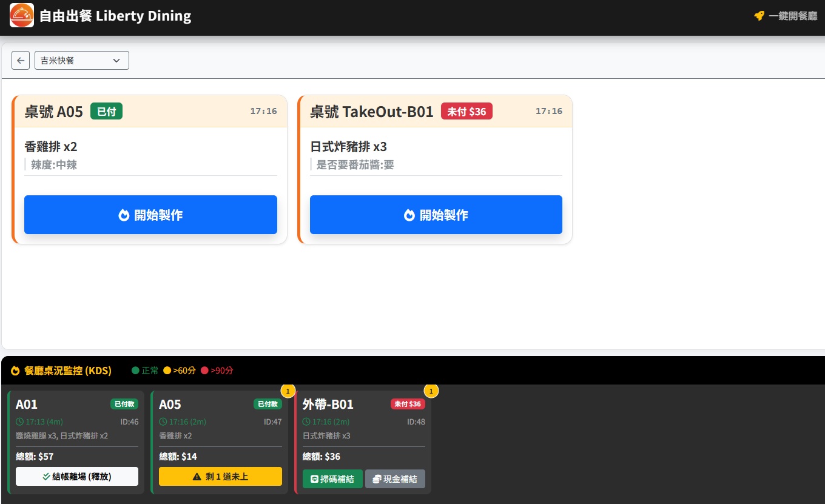Screen dimensions: 825x504
Task: Click clock icon on A01 table card
Action: (x=20, y=422)
